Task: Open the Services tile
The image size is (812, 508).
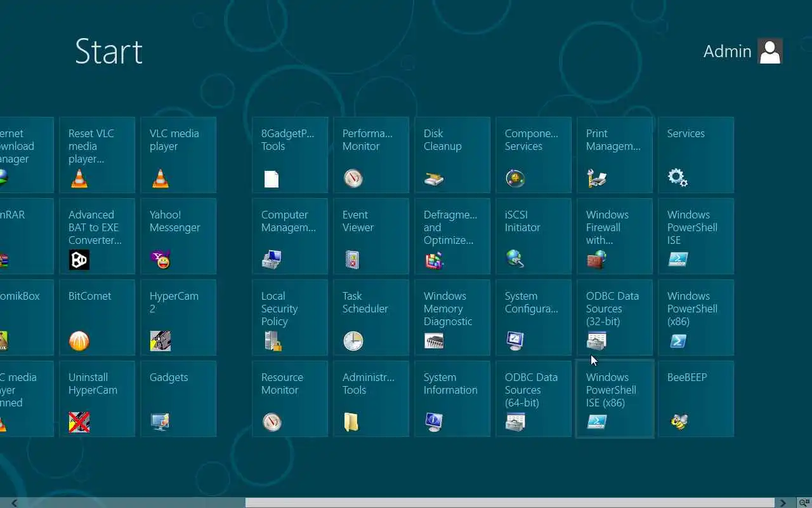Action: [x=696, y=155]
